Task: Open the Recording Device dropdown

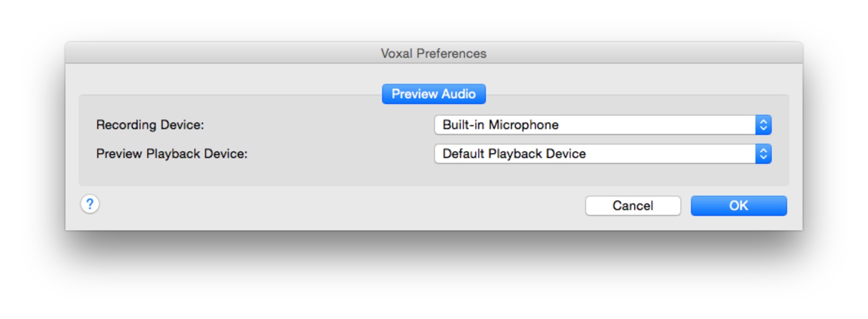Action: pyautogui.click(x=602, y=125)
